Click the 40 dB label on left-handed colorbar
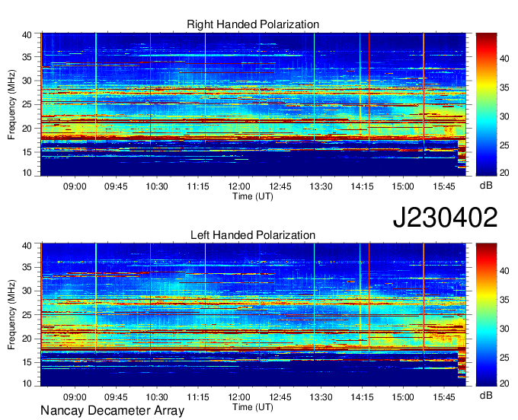This screenshot has width=518, height=420. 504,271
